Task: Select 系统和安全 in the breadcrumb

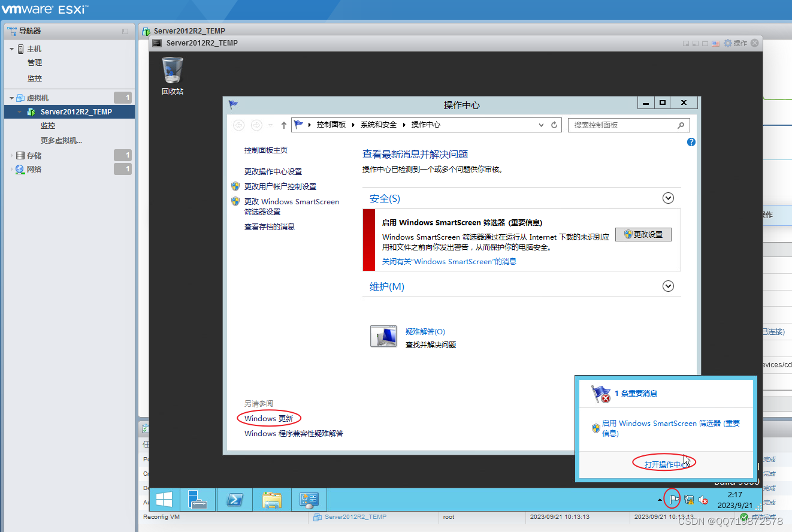Action: click(379, 125)
